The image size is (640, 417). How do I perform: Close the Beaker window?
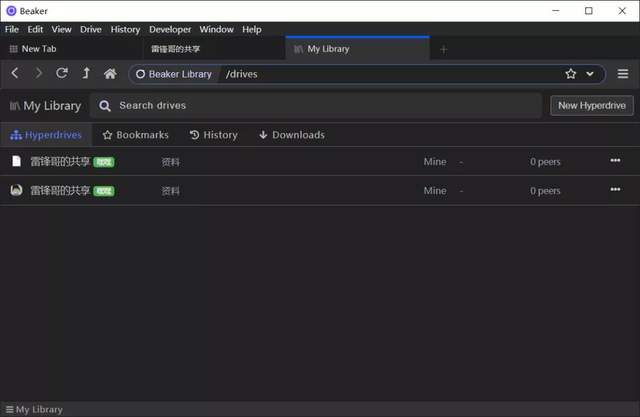[x=622, y=11]
